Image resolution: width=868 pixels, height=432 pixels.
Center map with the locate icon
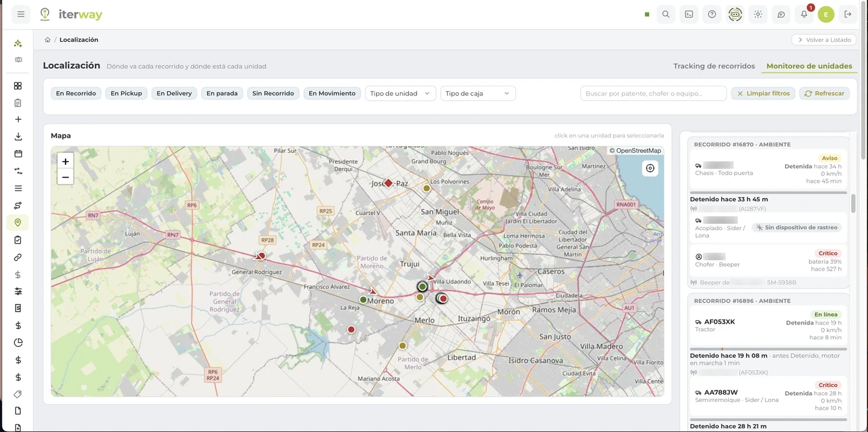click(x=650, y=168)
